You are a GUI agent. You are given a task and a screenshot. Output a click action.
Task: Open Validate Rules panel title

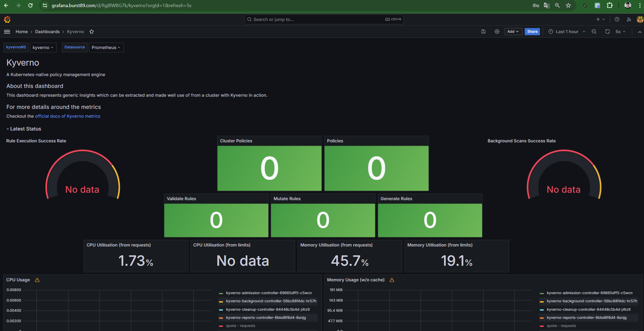pyautogui.click(x=181, y=199)
